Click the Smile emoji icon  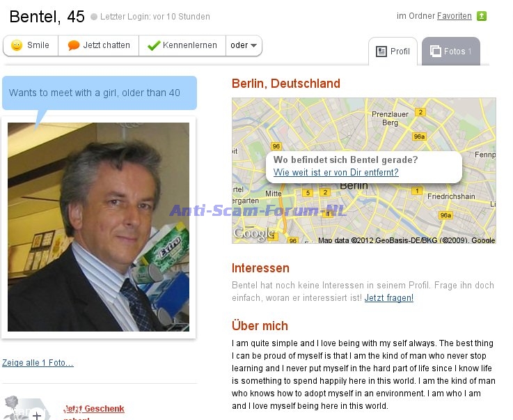17,45
